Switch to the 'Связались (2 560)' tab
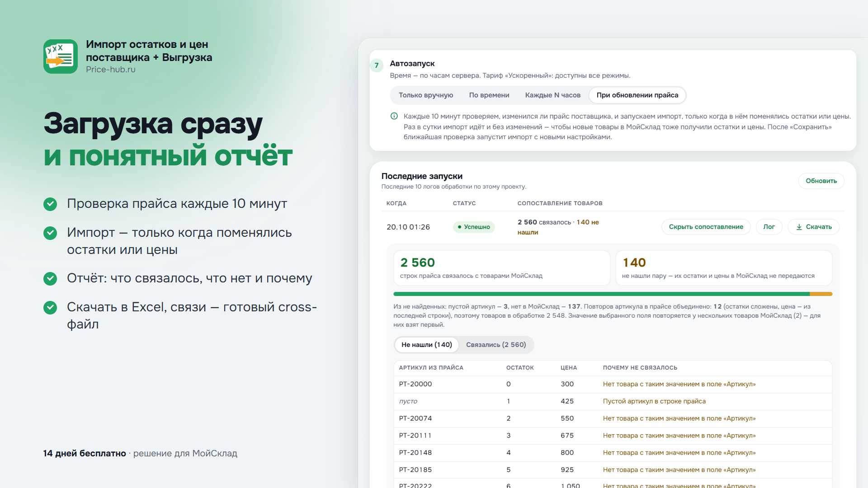 click(x=496, y=345)
